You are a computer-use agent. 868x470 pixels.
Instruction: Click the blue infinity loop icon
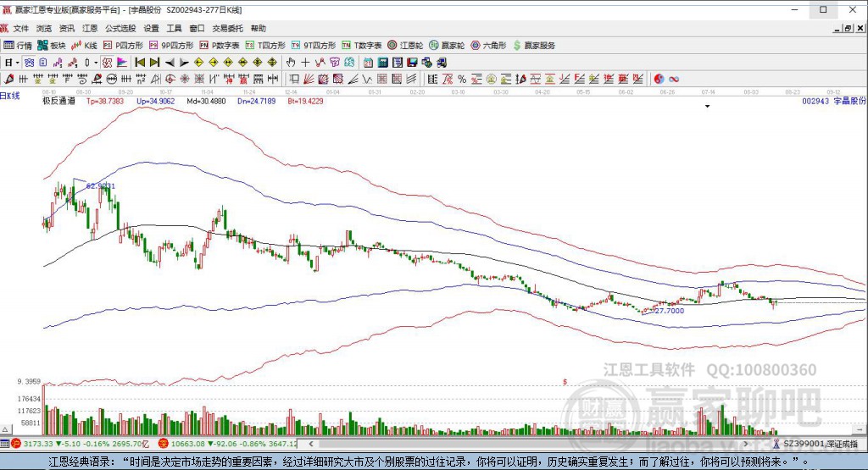coord(674,79)
